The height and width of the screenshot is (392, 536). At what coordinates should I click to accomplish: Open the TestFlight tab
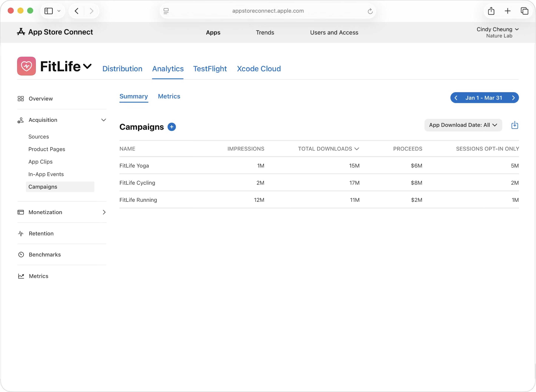tap(210, 69)
